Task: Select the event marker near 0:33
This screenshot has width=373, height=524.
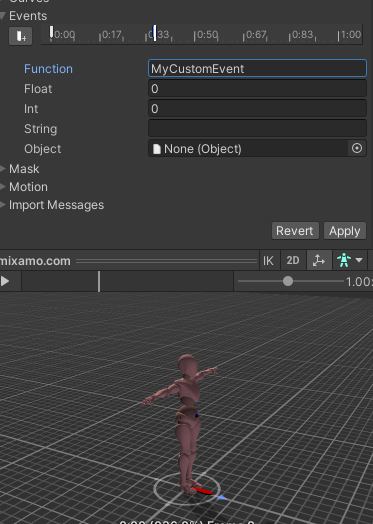Action: [x=154, y=33]
